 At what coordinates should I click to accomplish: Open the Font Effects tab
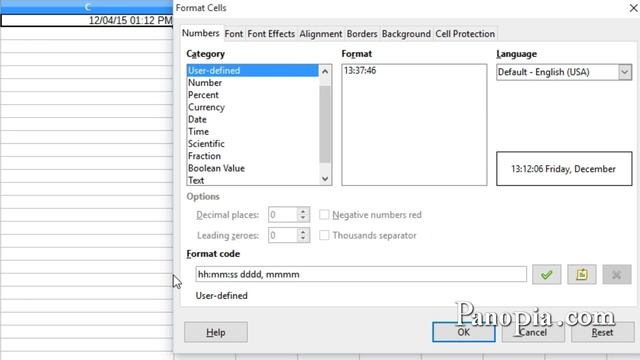[x=271, y=34]
